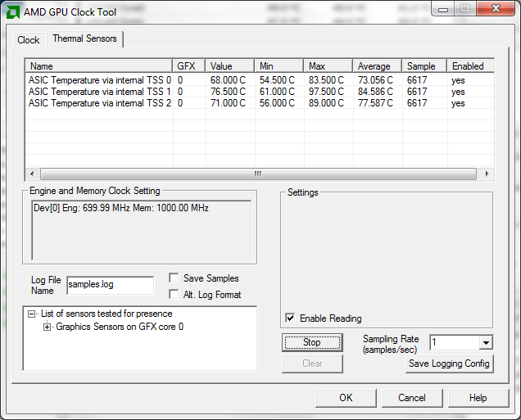Sort by the Name column header
521x420 pixels.
tap(99, 66)
